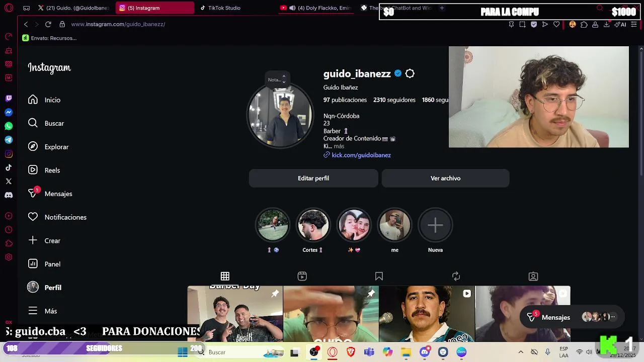Go back with browser arrow

26,24
